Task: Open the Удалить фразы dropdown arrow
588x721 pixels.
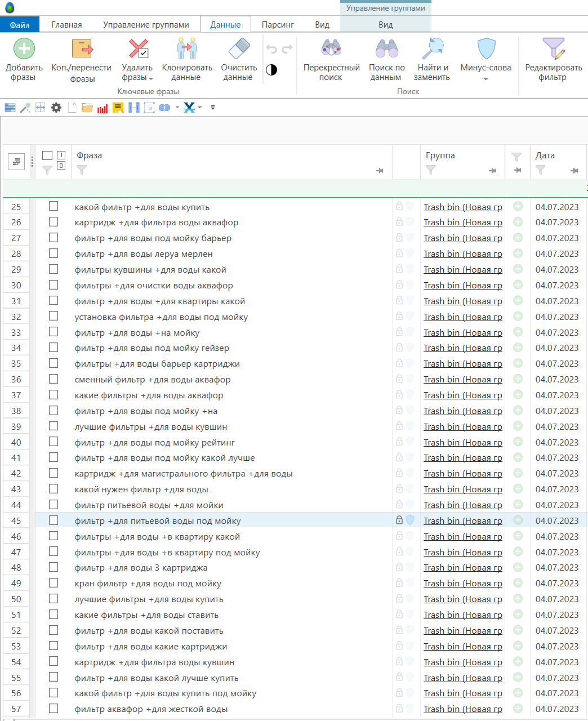Action: tap(151, 79)
